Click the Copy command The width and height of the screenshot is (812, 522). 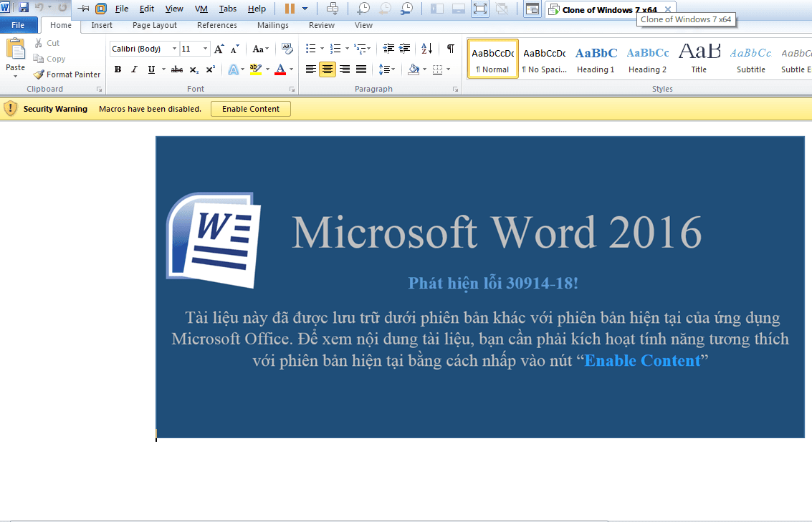[x=49, y=59]
